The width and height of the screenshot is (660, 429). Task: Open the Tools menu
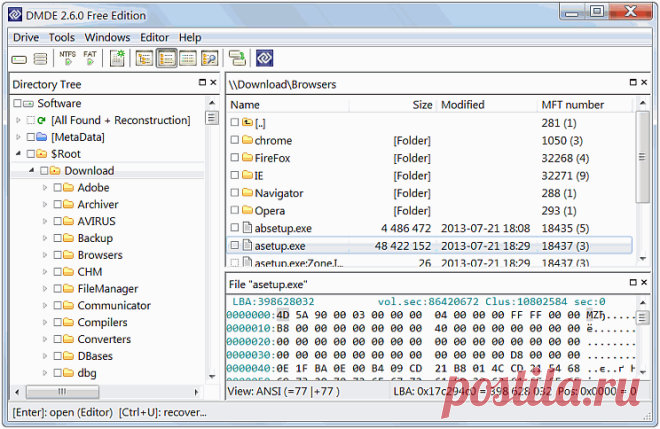[61, 37]
